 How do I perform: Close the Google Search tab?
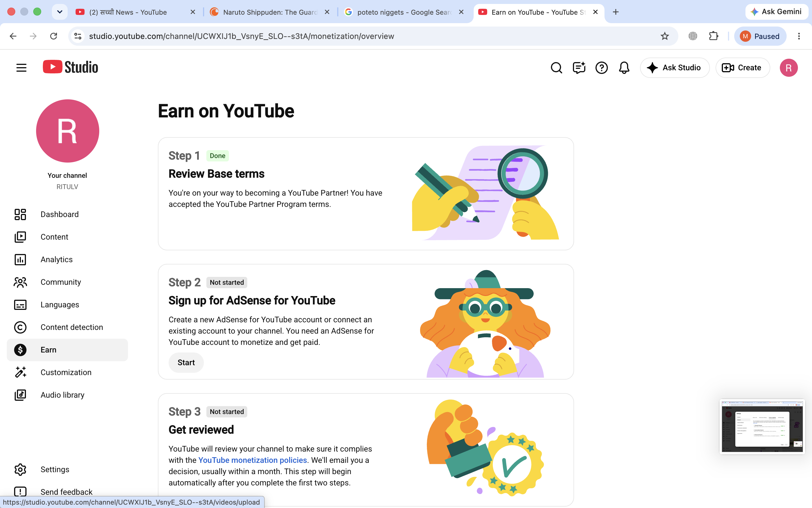tap(461, 12)
